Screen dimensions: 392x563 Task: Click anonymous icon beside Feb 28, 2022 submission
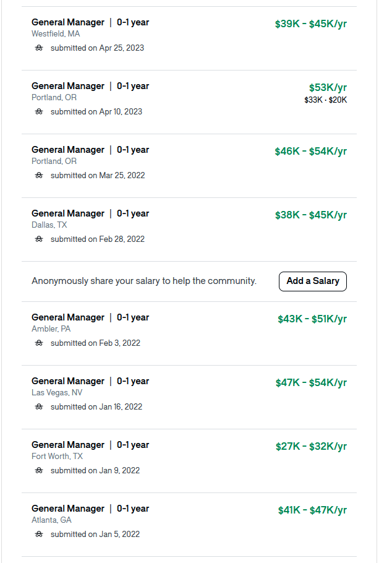click(x=39, y=239)
